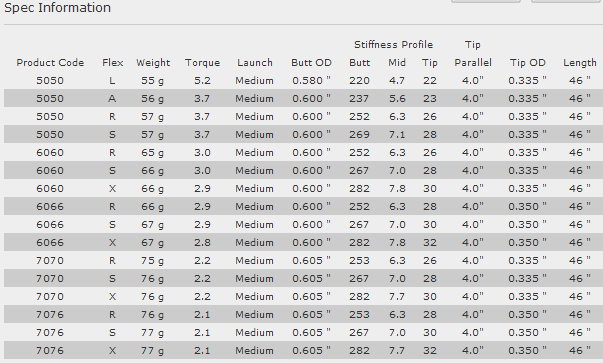Click torque "3.0" in the 6060 S row
603x363 pixels.
[202, 171]
